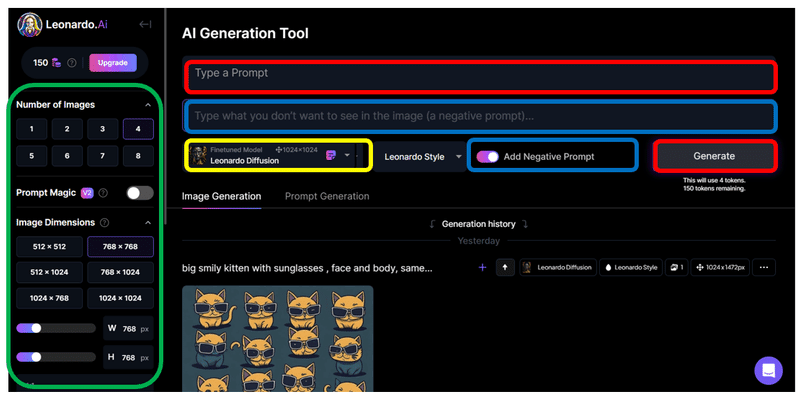Choose the 512 × 1024 dimension preset
The image size is (800, 397).
[49, 272]
